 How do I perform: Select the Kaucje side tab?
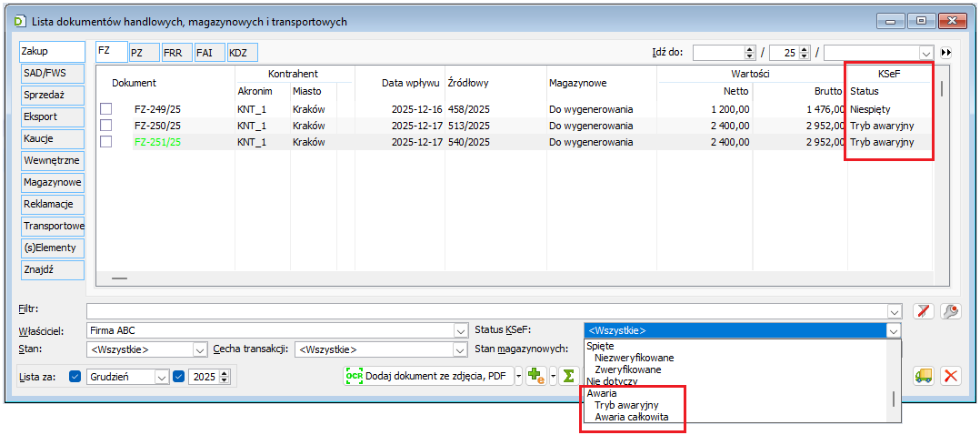(x=52, y=138)
